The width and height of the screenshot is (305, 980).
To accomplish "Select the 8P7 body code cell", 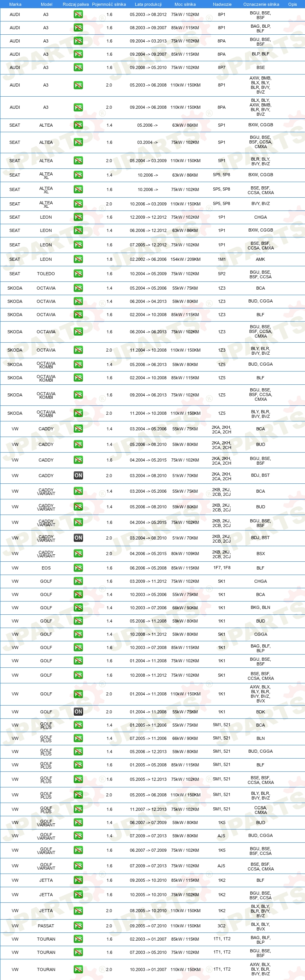I will click(222, 67).
